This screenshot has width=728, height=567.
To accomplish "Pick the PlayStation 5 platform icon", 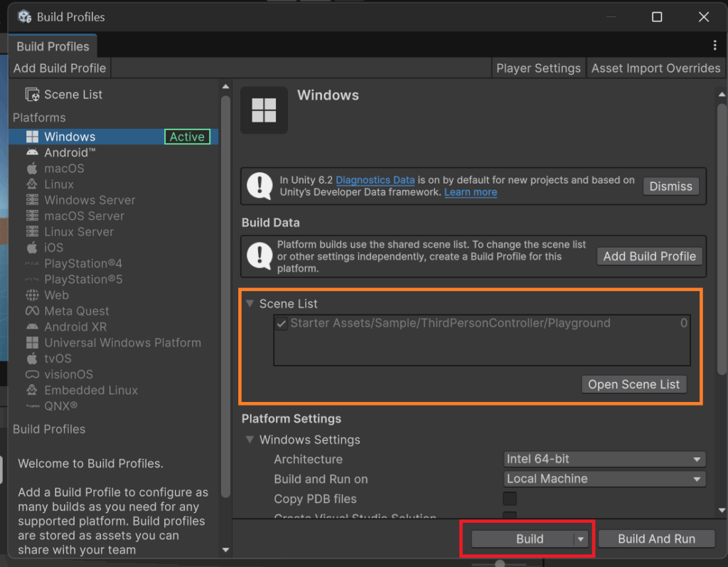I will point(32,280).
